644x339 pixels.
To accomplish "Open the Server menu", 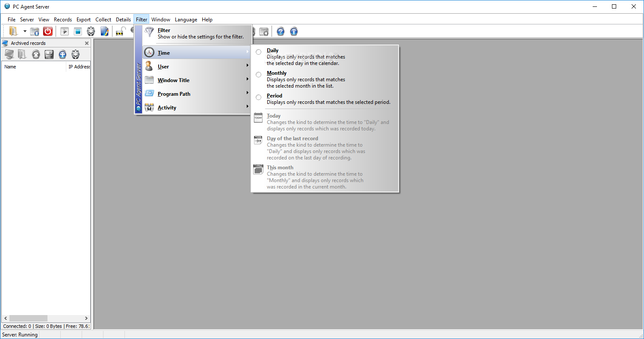I will tap(27, 20).
